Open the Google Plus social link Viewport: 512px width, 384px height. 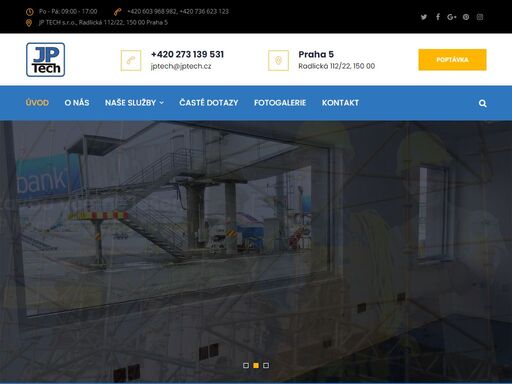point(452,17)
